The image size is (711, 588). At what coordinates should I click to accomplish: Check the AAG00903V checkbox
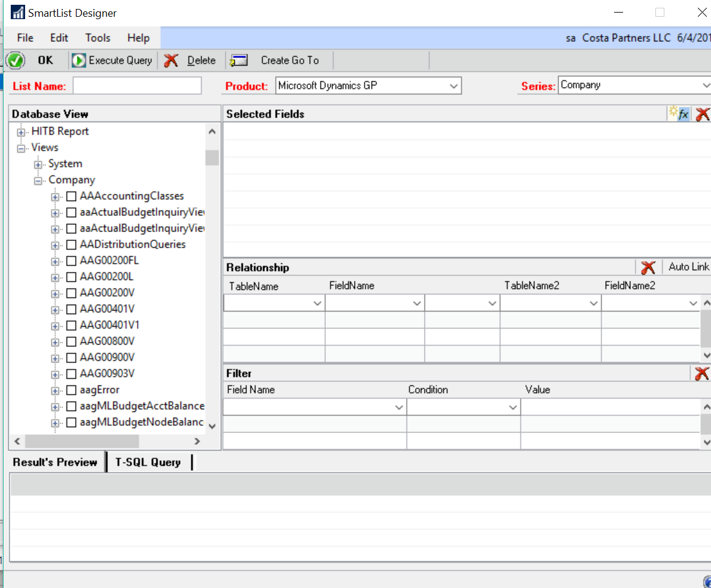pyautogui.click(x=71, y=374)
